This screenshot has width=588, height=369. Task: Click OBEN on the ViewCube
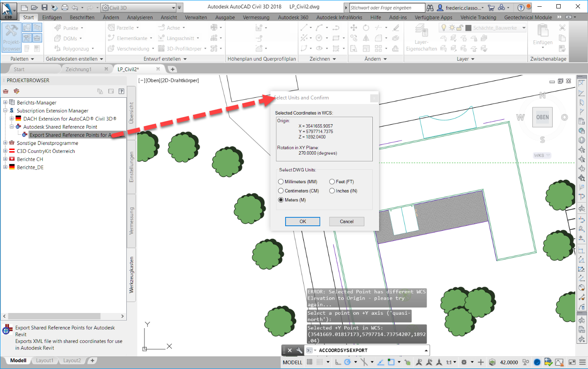coord(542,117)
